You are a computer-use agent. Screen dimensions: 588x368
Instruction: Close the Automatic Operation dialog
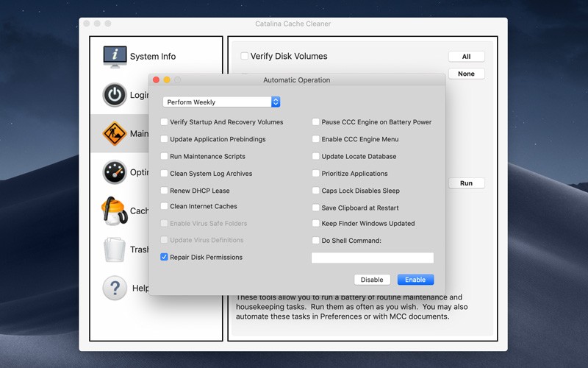tap(157, 80)
